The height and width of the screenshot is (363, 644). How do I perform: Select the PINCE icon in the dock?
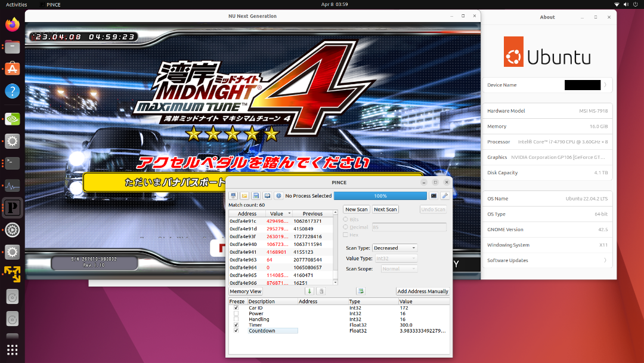click(13, 208)
